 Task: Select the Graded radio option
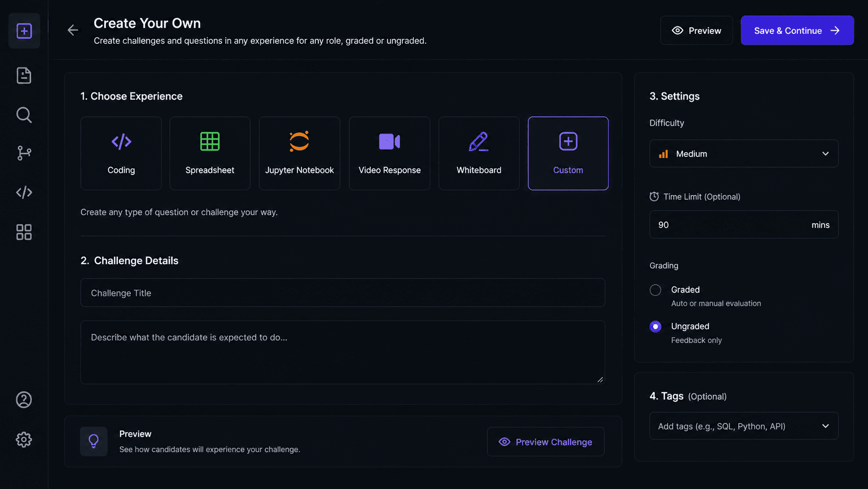[x=655, y=290]
